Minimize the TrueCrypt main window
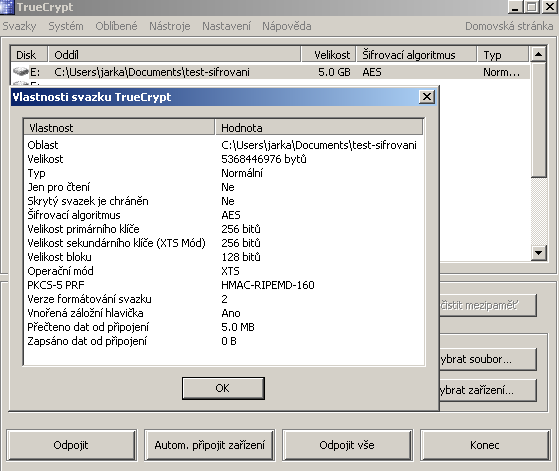 click(515, 6)
